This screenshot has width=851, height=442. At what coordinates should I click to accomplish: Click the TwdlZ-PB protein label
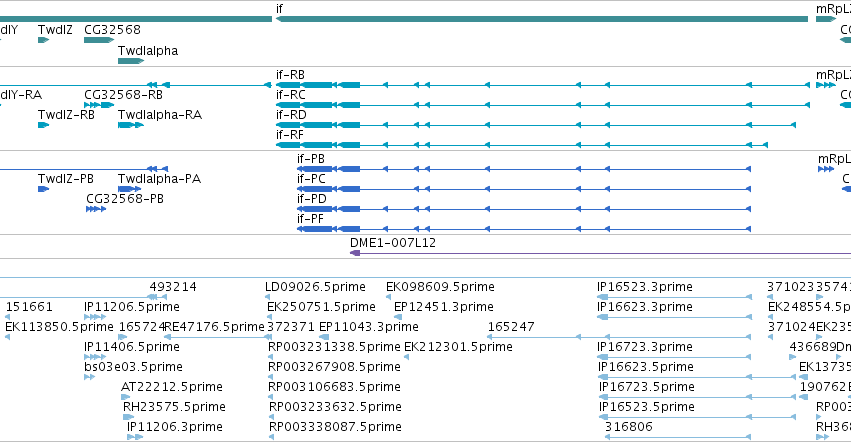[66, 179]
